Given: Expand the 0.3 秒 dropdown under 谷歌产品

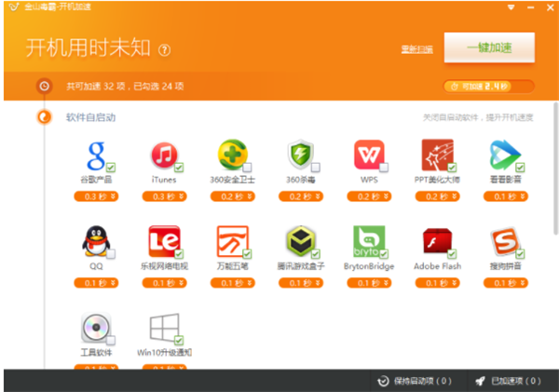Looking at the screenshot, I should [x=96, y=196].
